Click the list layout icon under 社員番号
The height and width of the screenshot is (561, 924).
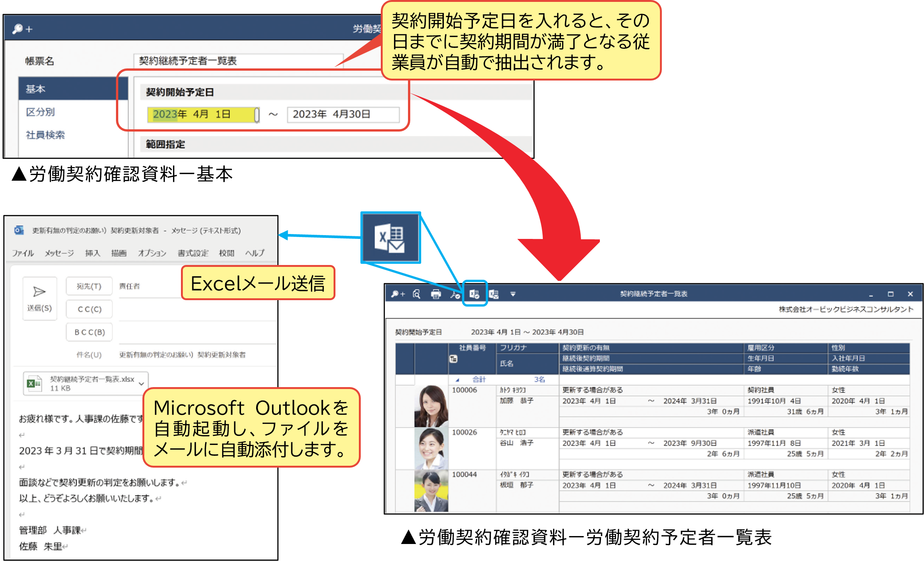pos(453,359)
